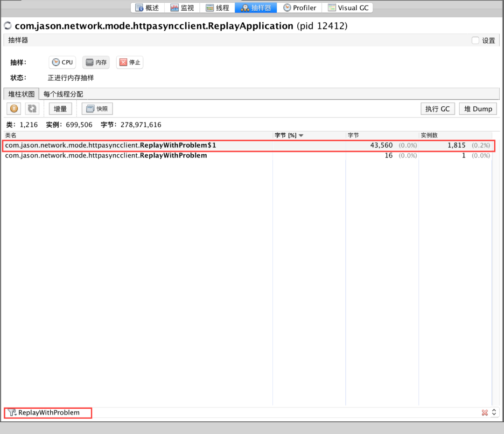The image size is (504, 434).
Task: Start CPU sampling
Action: pyautogui.click(x=63, y=62)
